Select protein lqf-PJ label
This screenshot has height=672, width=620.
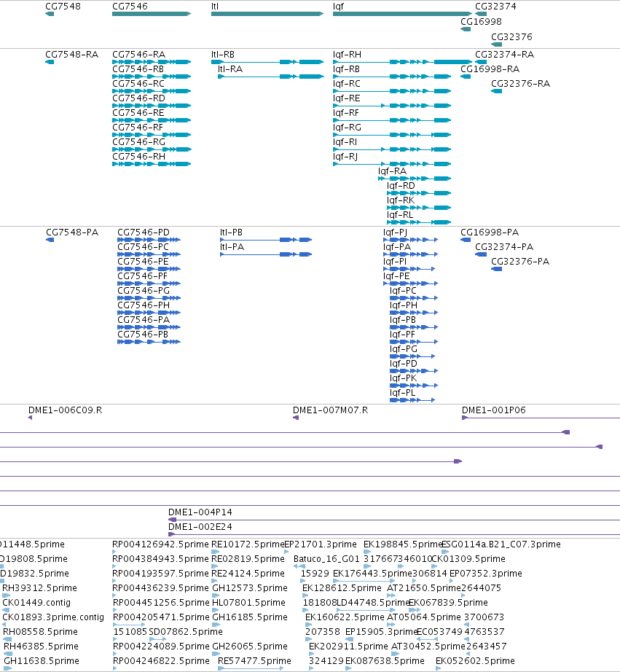click(395, 233)
